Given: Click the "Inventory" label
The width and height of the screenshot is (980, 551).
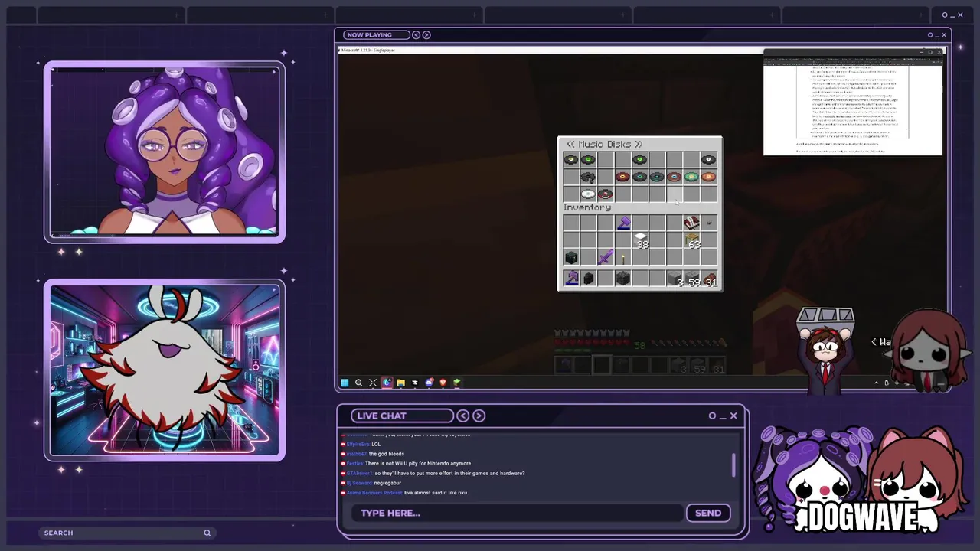Looking at the screenshot, I should click(587, 207).
